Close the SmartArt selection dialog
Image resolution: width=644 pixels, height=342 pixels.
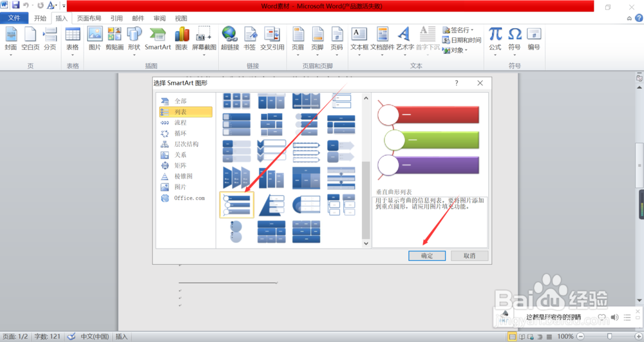pyautogui.click(x=480, y=83)
